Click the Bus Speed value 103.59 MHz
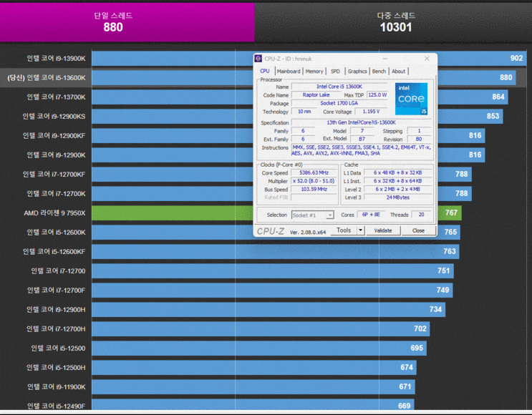This screenshot has height=415, width=532. coord(314,189)
